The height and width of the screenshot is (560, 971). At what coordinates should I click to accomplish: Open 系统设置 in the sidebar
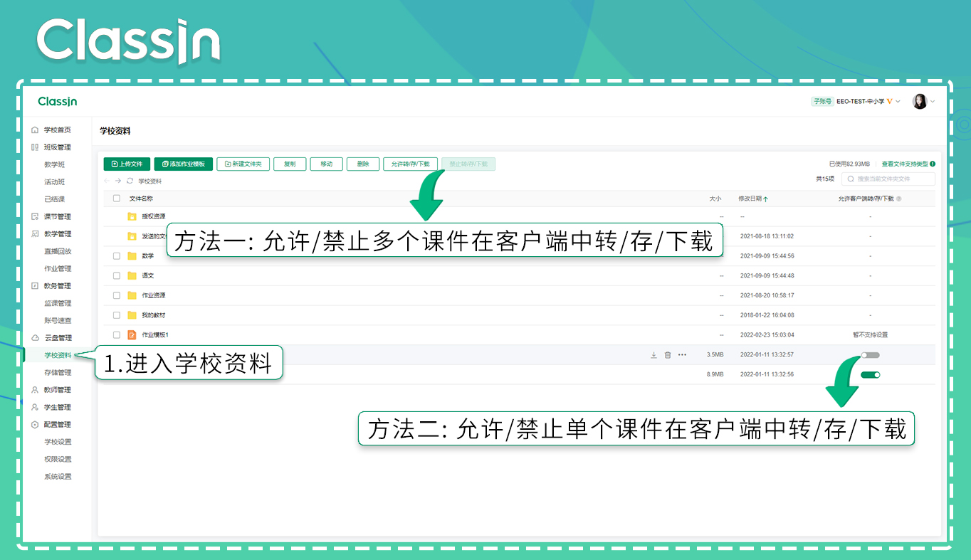coord(58,477)
